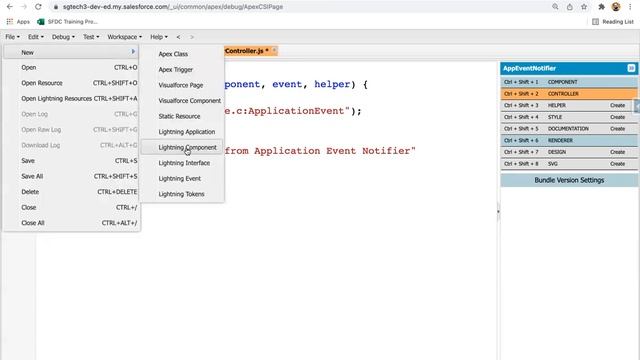Open the extensions puzzle icon
Screen dimensions: 640x360
(601, 7)
